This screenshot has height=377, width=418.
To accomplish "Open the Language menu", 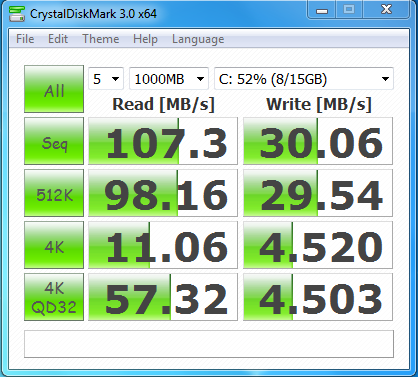I will [x=198, y=39].
